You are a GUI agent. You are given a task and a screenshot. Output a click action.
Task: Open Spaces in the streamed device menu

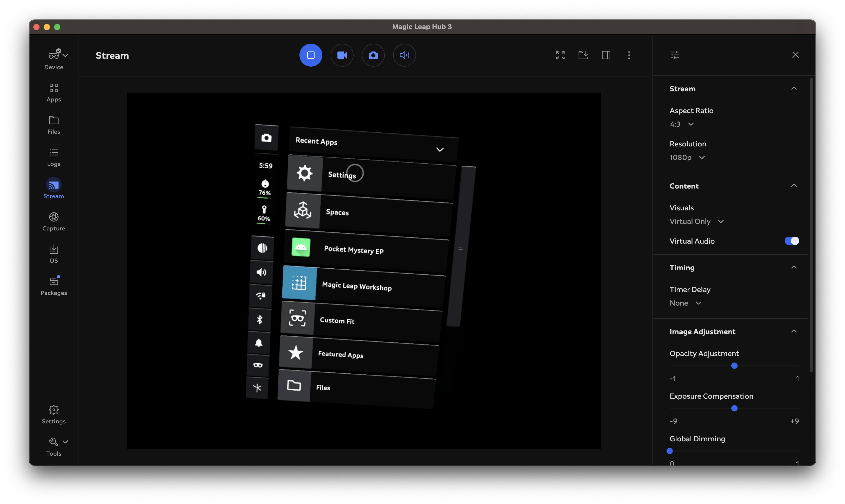pyautogui.click(x=369, y=214)
